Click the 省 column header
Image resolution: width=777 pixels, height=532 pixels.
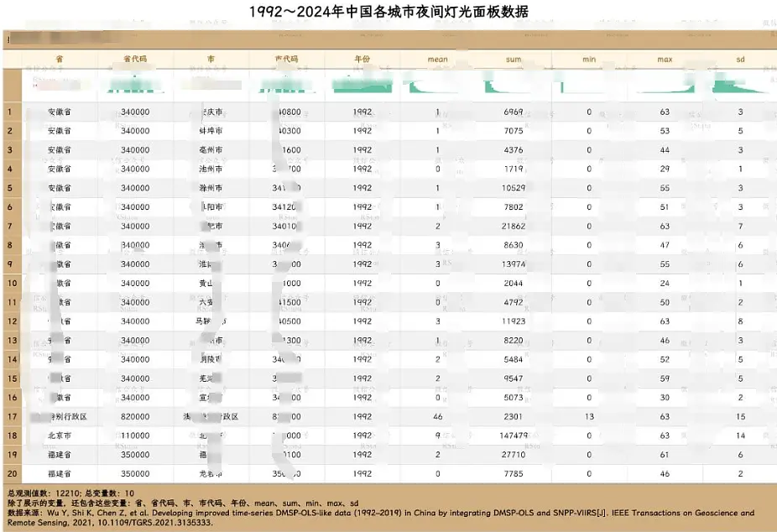tap(60, 59)
